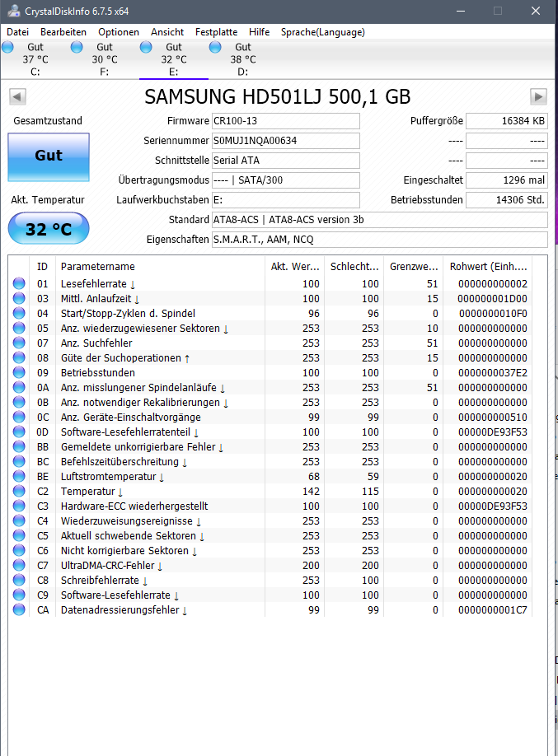Click status icon for Güte der Suchoperationen
The width and height of the screenshot is (558, 756).
pyautogui.click(x=19, y=357)
